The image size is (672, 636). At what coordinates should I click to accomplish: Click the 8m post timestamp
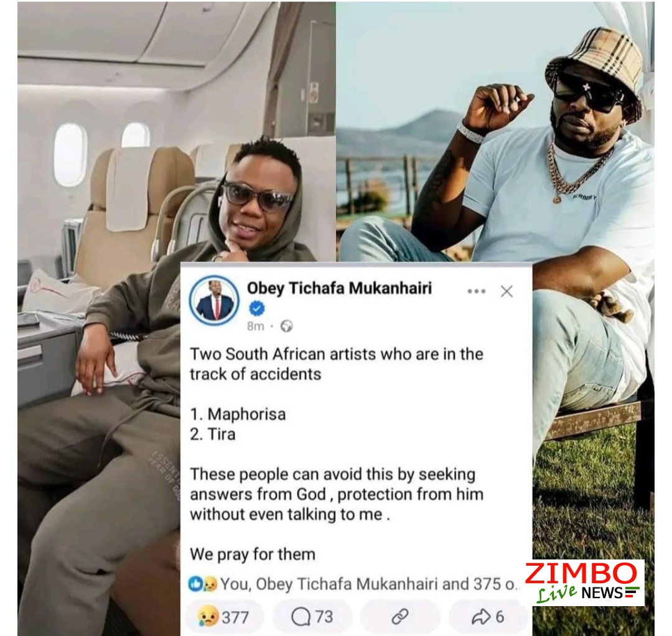(x=256, y=327)
